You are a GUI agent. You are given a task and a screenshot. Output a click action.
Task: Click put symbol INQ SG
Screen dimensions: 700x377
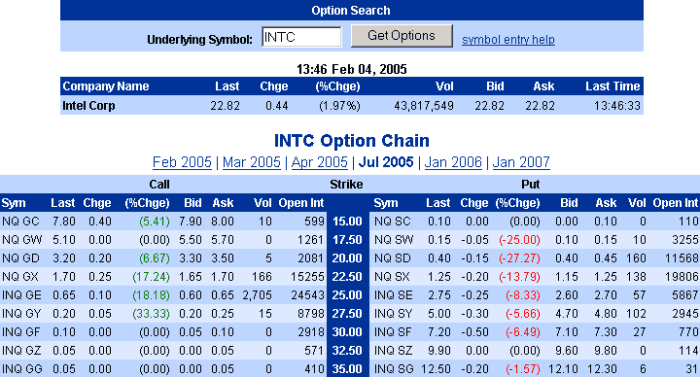pos(394,369)
